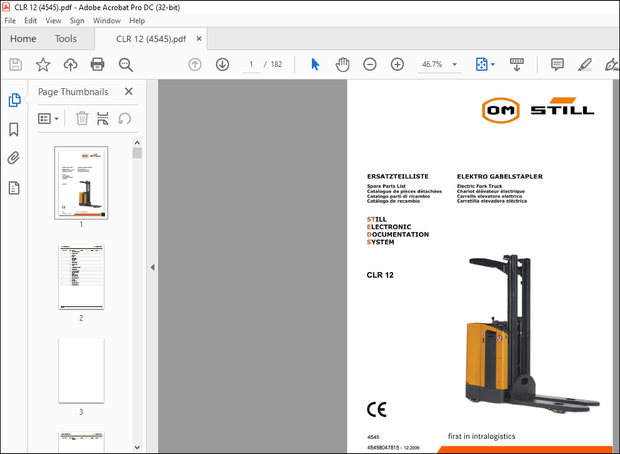
Task: Click the scrolling mode keyboard icon
Action: [517, 64]
